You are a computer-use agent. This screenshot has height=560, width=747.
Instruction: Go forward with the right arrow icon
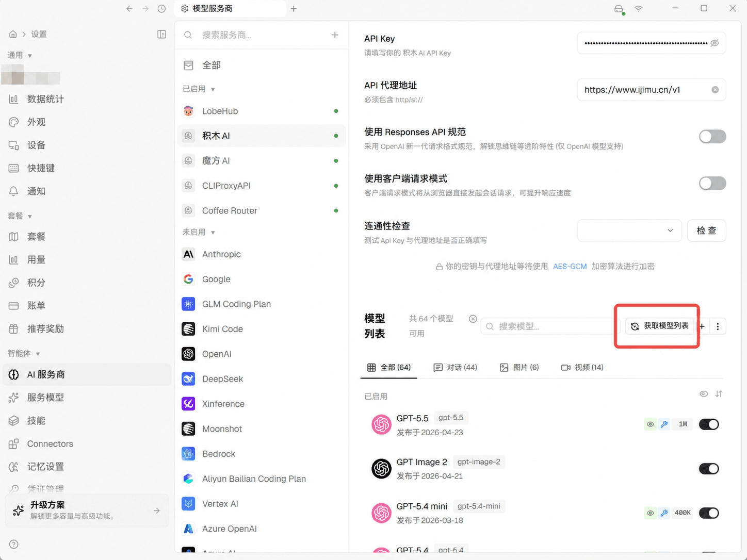(145, 9)
